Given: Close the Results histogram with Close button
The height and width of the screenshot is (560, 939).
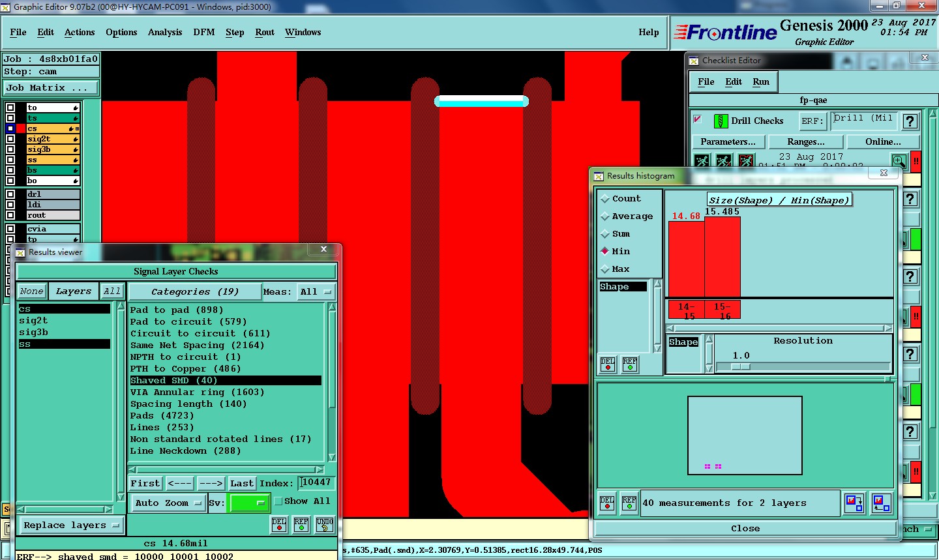Looking at the screenshot, I should (x=745, y=529).
